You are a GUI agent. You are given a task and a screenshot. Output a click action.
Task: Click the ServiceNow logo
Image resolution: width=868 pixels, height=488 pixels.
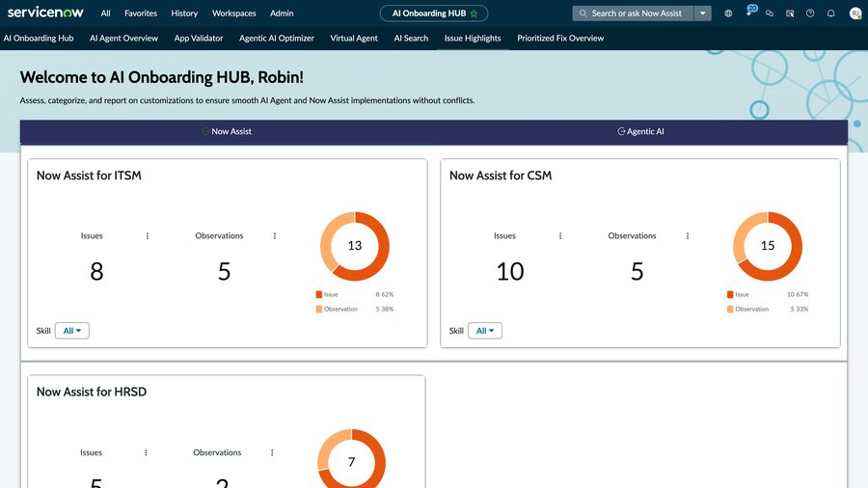(45, 13)
